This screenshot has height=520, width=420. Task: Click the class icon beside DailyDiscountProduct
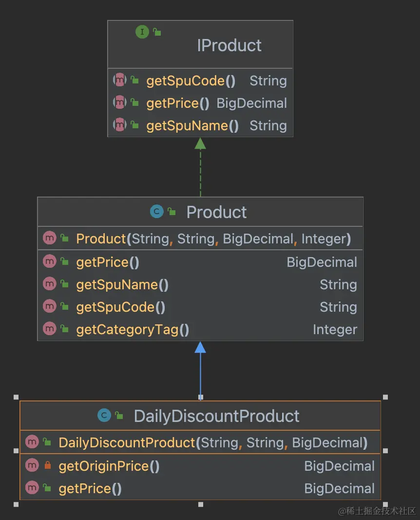pyautogui.click(x=104, y=416)
